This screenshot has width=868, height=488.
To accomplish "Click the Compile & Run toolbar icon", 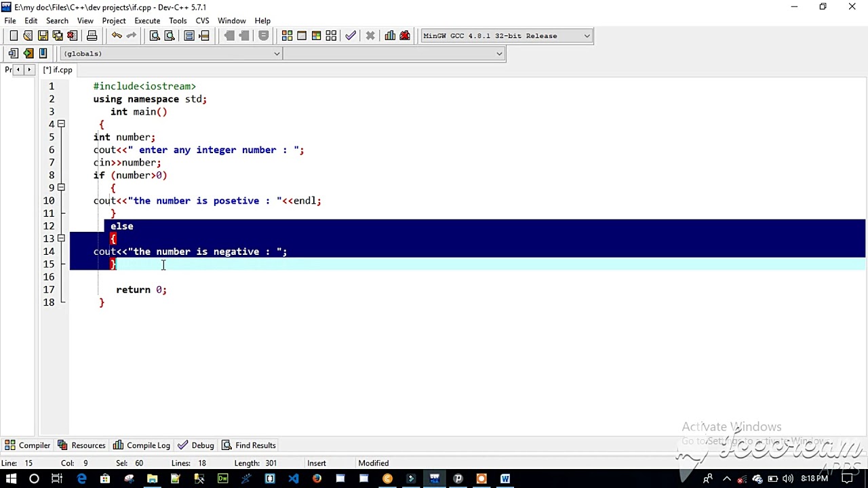I will point(317,36).
